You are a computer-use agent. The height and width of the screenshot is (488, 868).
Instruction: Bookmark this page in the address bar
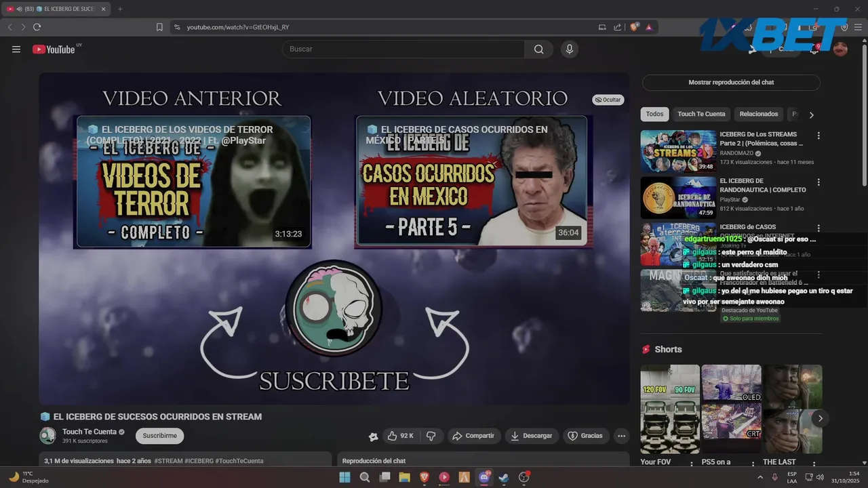click(x=159, y=27)
